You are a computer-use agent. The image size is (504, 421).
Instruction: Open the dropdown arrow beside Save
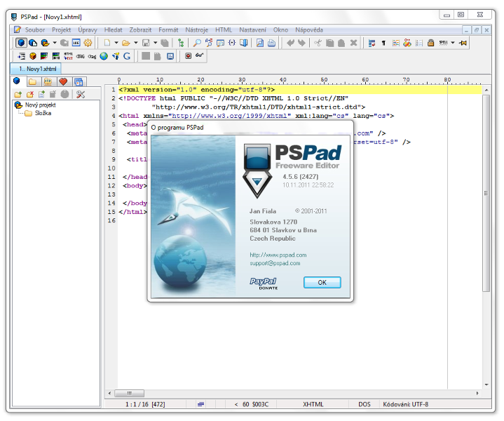[155, 43]
